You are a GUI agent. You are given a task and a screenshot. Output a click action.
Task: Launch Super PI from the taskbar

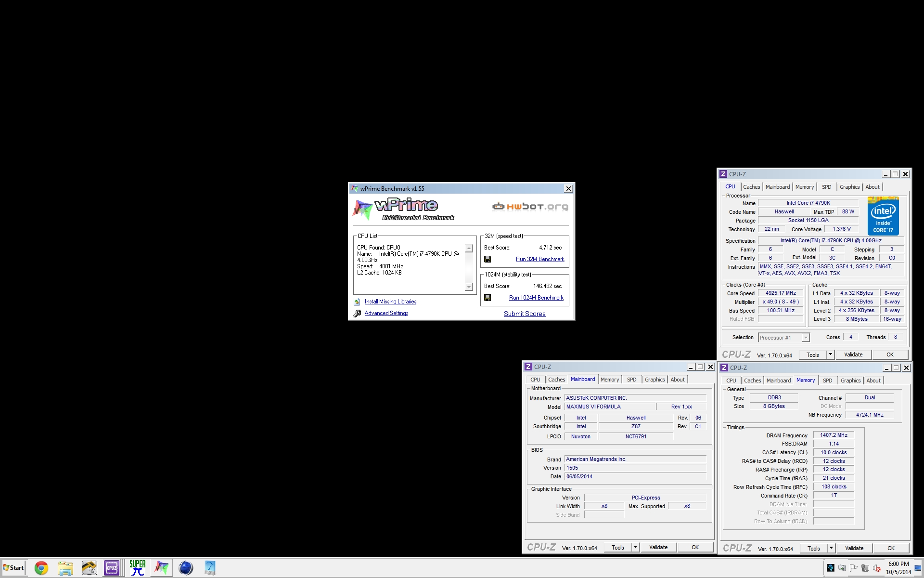[137, 568]
